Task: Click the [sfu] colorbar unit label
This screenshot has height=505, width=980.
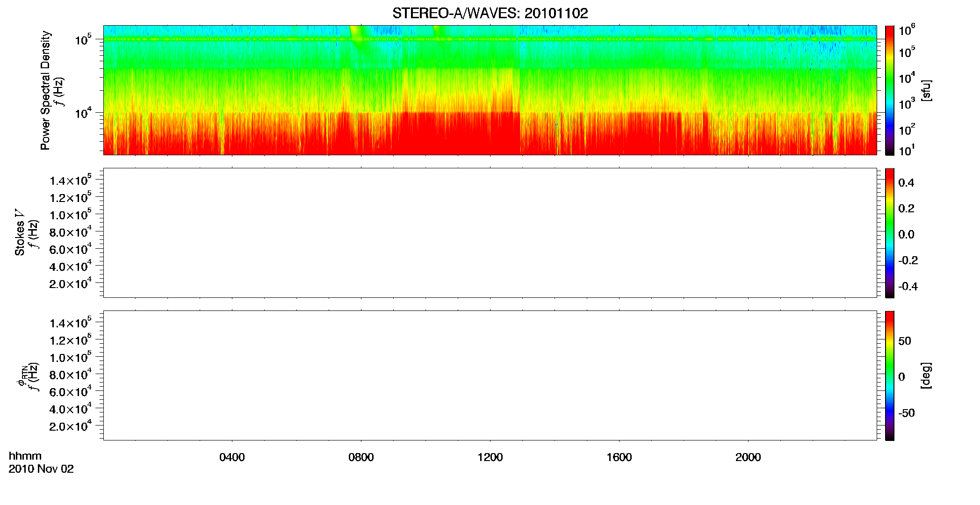Action: 926,91
